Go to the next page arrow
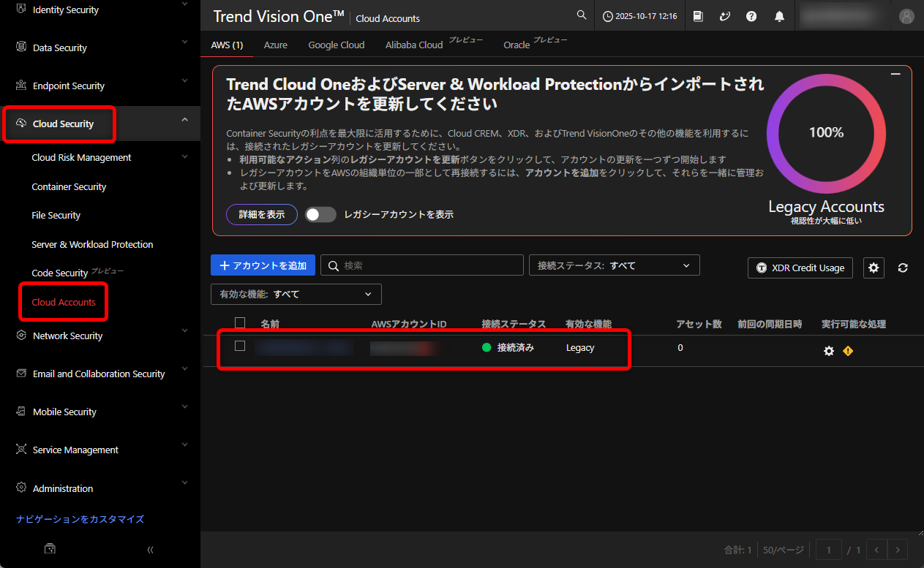The image size is (924, 568). coord(898,550)
